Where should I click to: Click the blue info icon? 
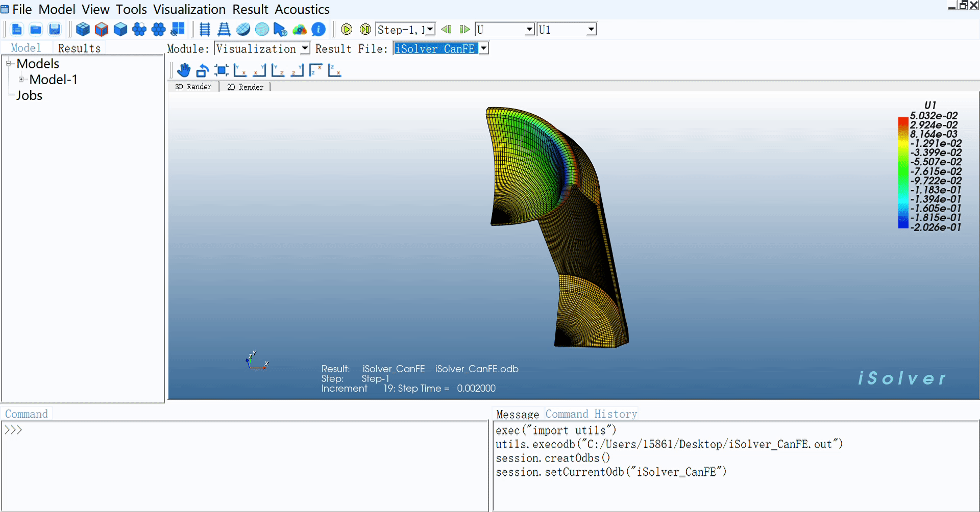pos(318,30)
